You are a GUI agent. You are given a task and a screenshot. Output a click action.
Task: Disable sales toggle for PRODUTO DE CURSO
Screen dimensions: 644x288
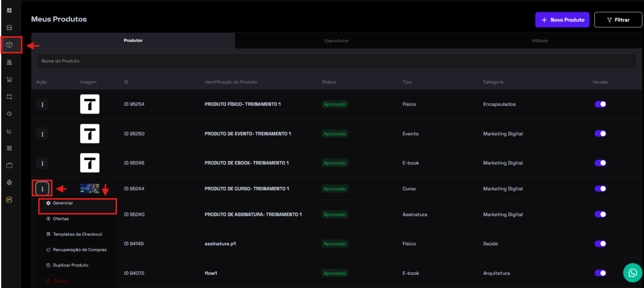[x=600, y=189]
